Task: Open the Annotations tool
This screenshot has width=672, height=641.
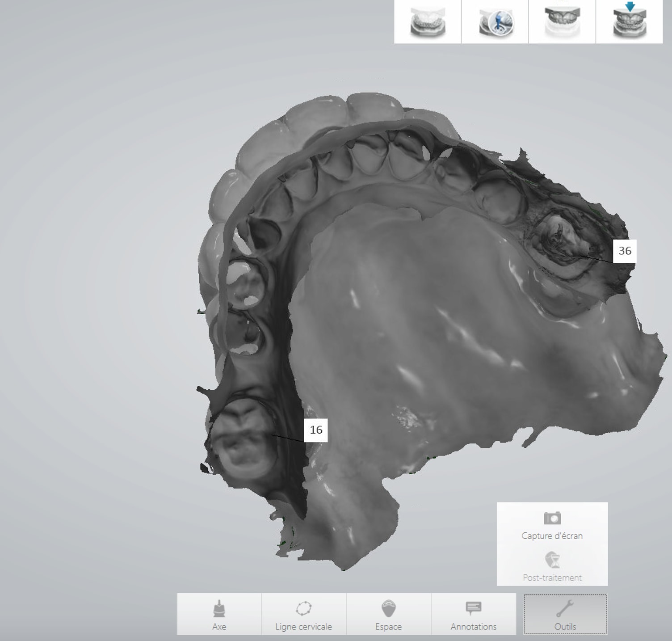Action: pyautogui.click(x=473, y=614)
